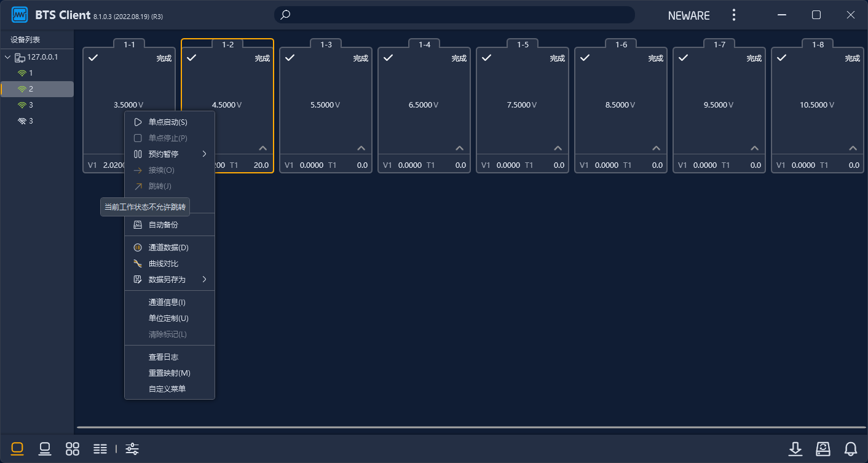Viewport: 868px width, 463px height.
Task: Expand channel 1-3 details chevron
Action: (361, 148)
